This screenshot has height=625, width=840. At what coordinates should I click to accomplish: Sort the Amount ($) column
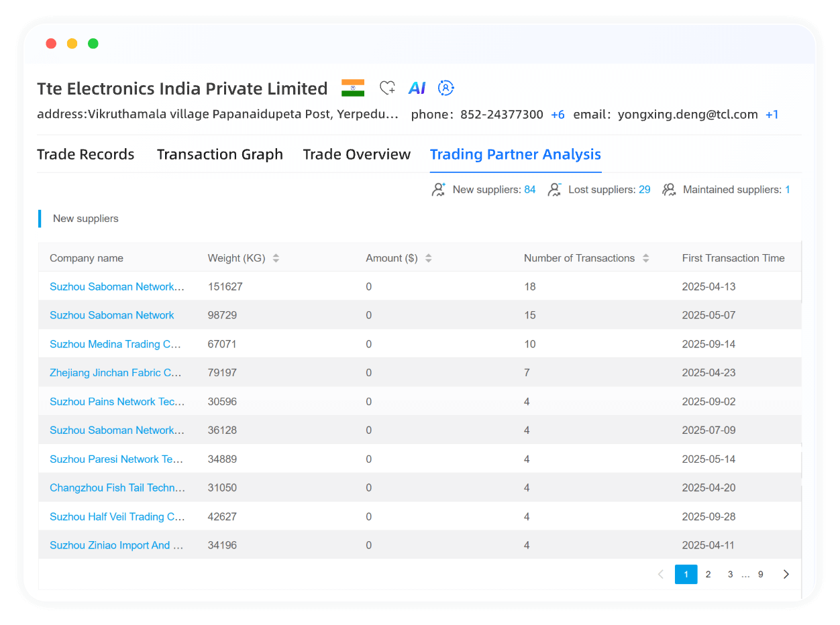[428, 258]
